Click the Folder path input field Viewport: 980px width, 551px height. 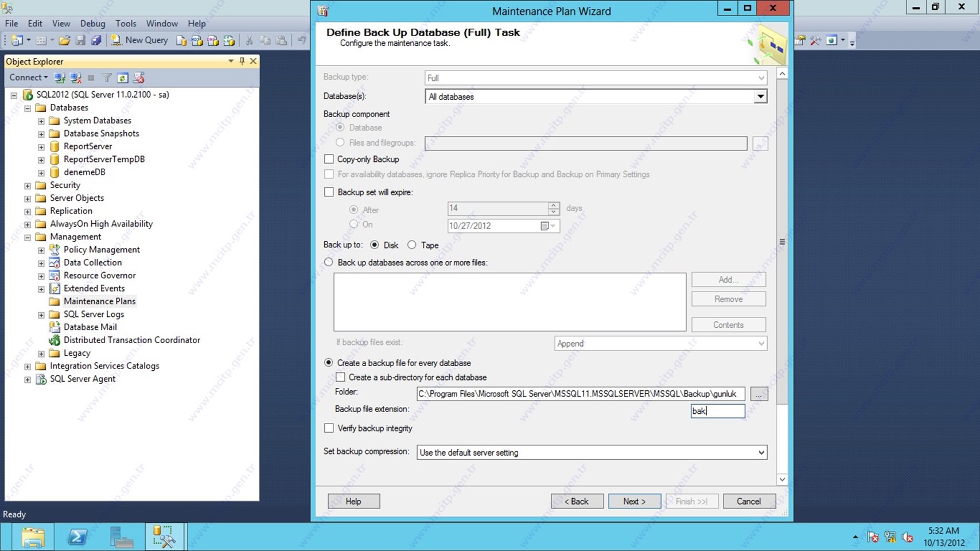tap(581, 394)
